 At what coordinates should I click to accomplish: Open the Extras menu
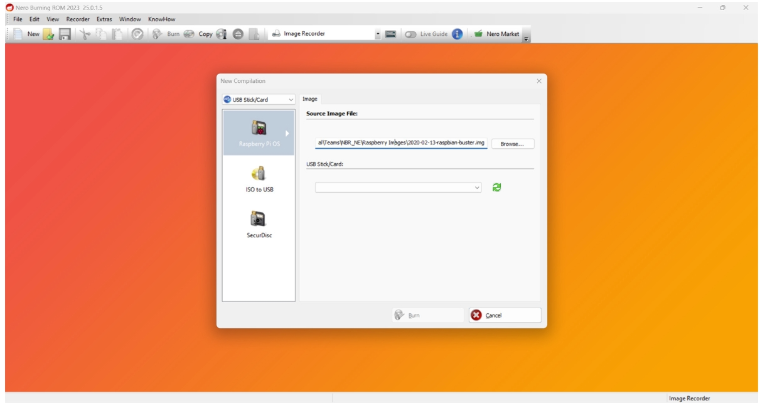(104, 19)
